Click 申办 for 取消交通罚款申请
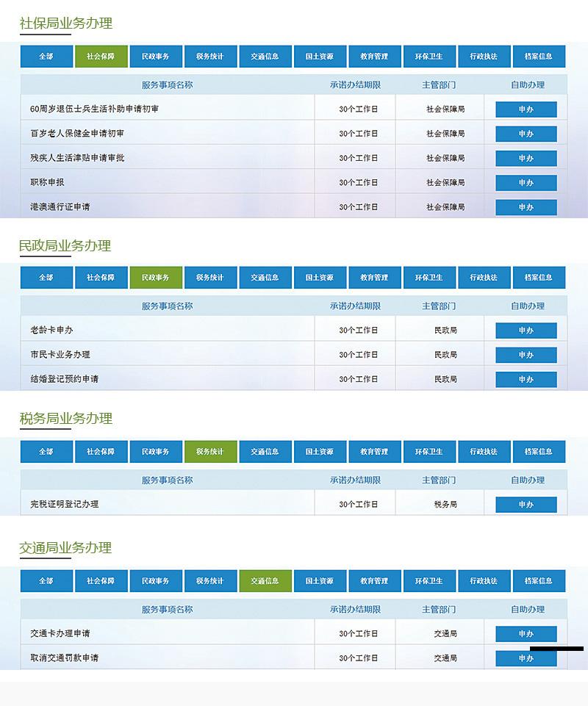Image resolution: width=588 pixels, height=706 pixels. coord(526,658)
